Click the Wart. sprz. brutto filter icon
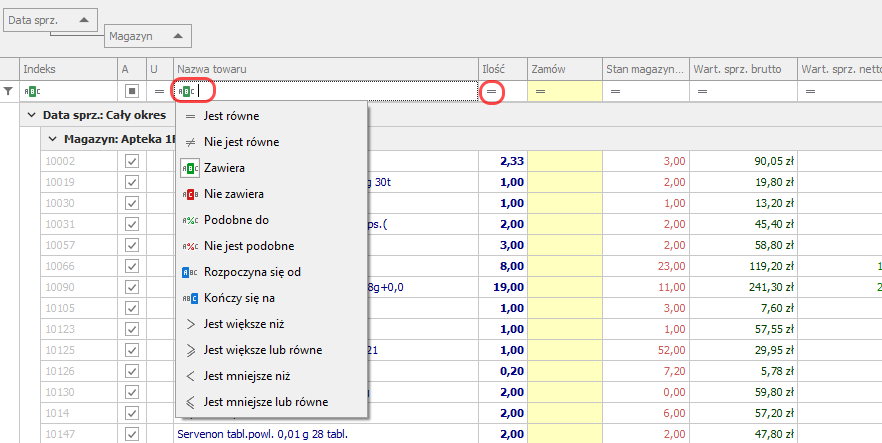This screenshot has height=443, width=882. [x=702, y=91]
